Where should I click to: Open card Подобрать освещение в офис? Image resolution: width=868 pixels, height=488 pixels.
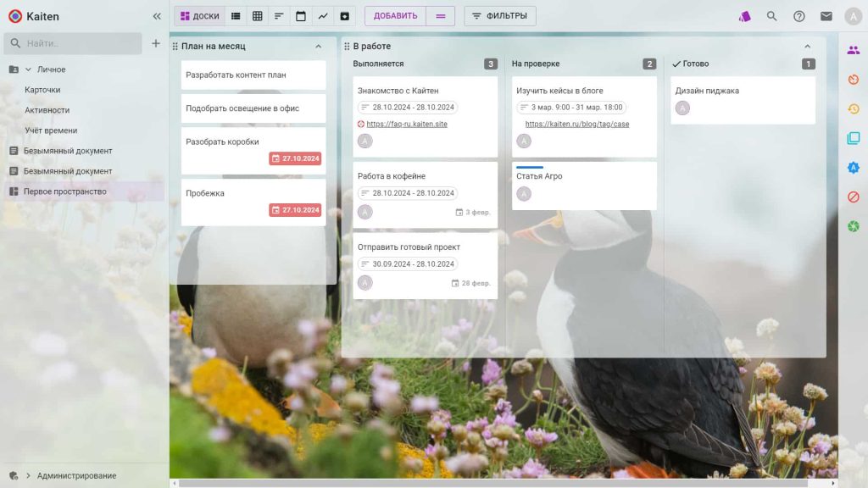253,108
